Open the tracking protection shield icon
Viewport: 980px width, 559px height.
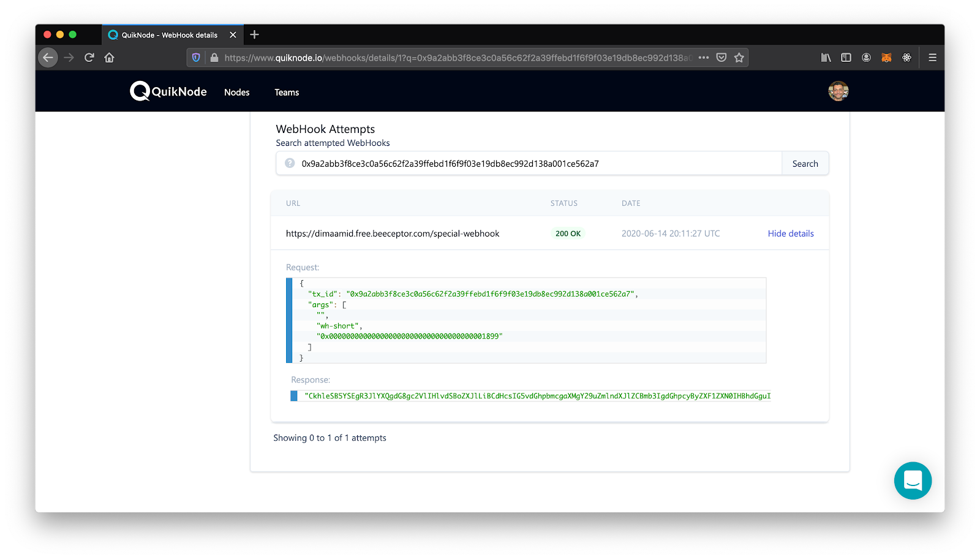click(x=196, y=58)
